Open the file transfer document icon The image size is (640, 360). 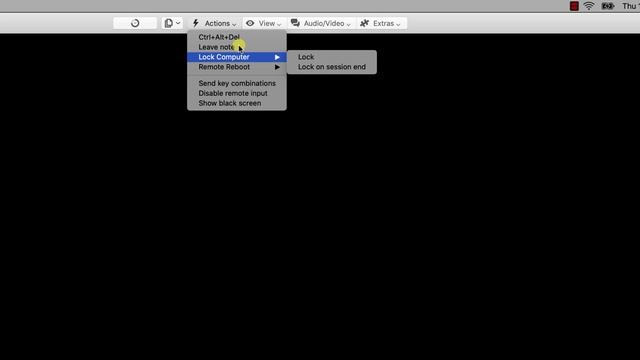[x=168, y=23]
